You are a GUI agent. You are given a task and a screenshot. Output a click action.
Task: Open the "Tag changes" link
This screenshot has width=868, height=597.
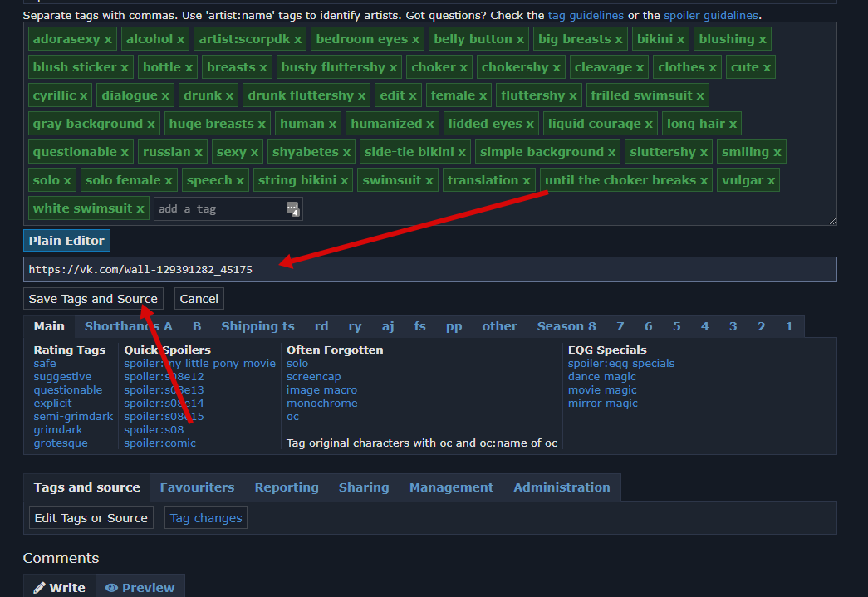tap(206, 518)
